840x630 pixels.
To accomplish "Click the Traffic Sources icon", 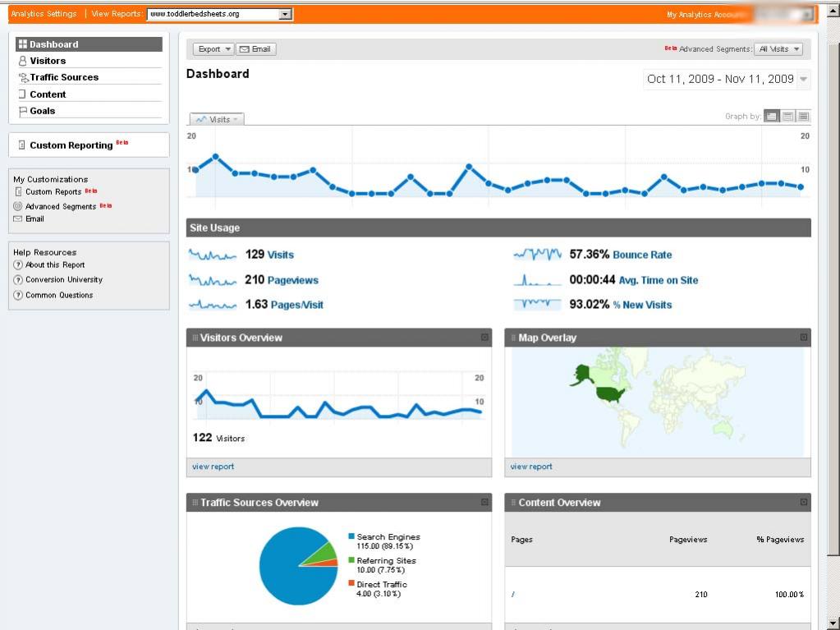I will point(23,77).
